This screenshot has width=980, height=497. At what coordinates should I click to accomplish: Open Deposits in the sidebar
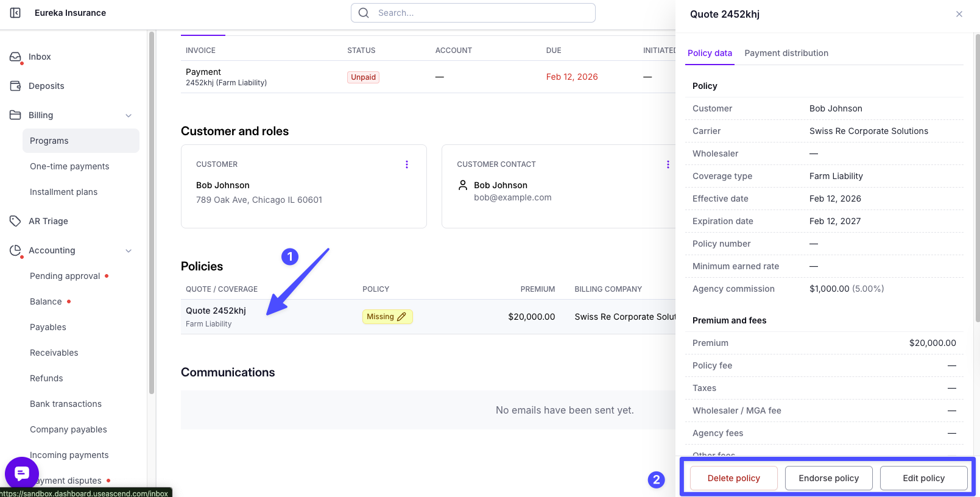[46, 86]
